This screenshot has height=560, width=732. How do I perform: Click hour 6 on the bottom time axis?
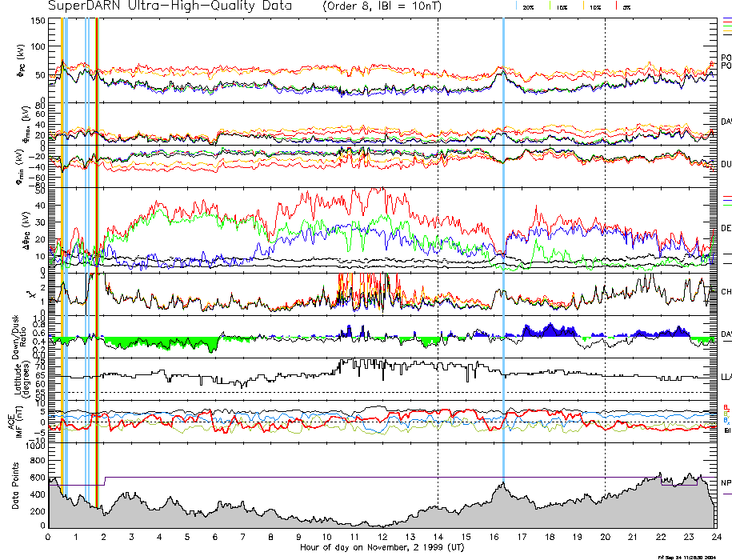coord(215,537)
